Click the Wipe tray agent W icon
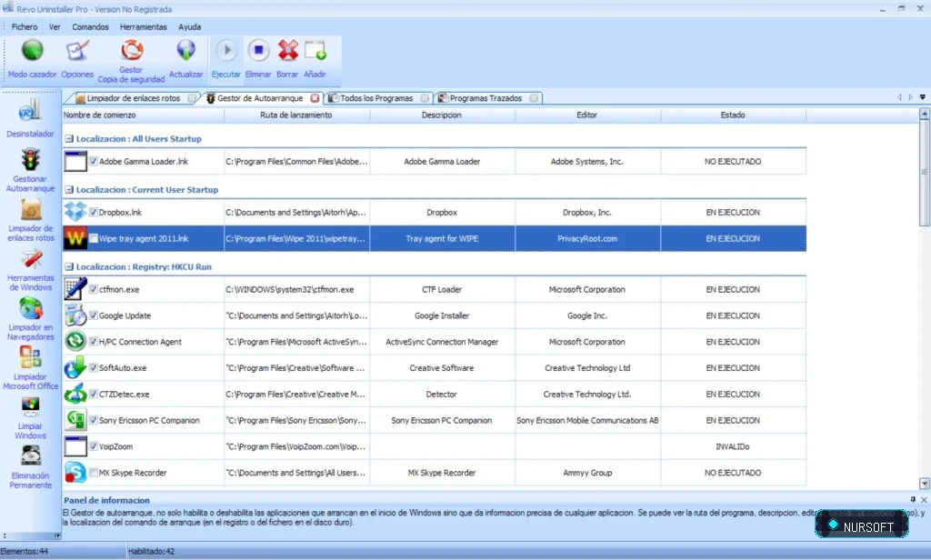This screenshot has height=560, width=931. [x=75, y=238]
